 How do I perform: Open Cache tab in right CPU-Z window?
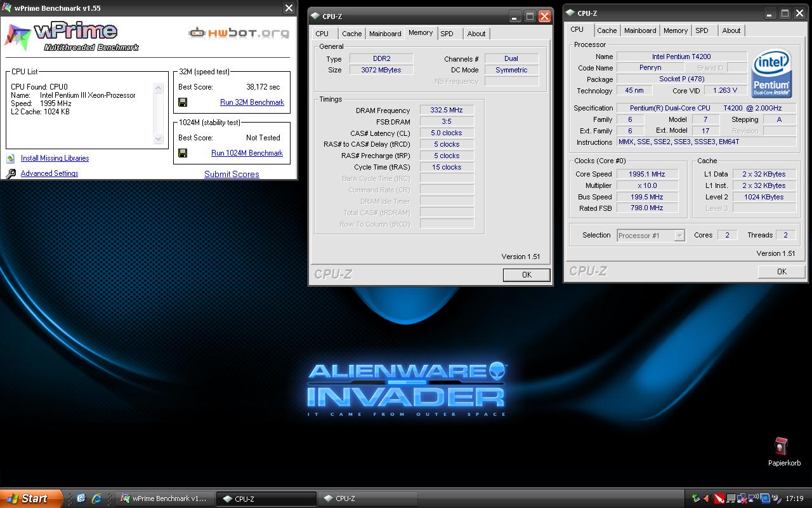pyautogui.click(x=606, y=30)
